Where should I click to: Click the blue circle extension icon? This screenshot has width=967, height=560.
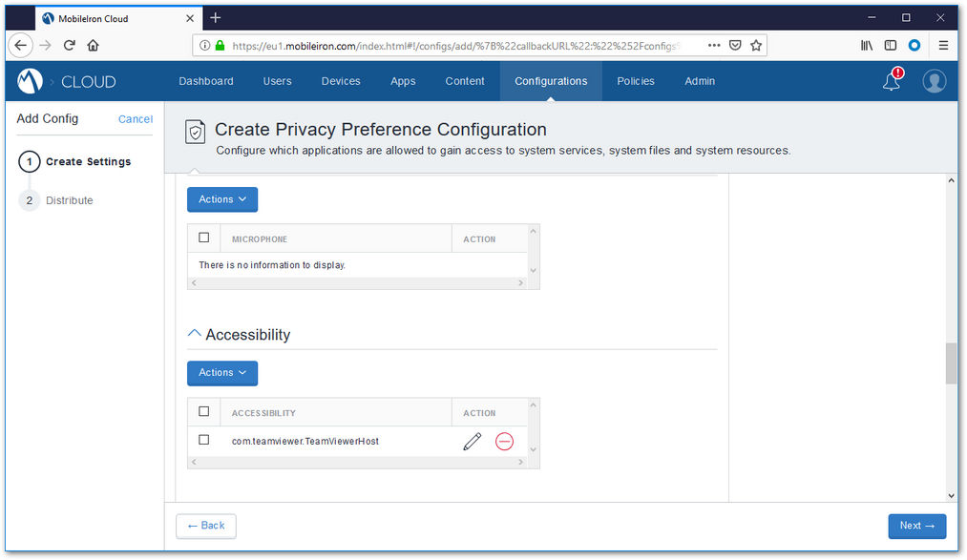click(914, 45)
